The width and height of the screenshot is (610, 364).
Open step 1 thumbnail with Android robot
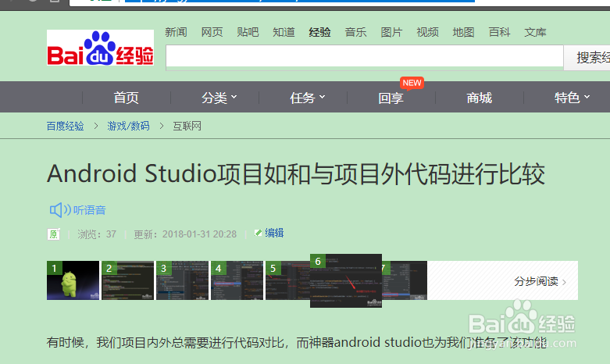tap(73, 280)
